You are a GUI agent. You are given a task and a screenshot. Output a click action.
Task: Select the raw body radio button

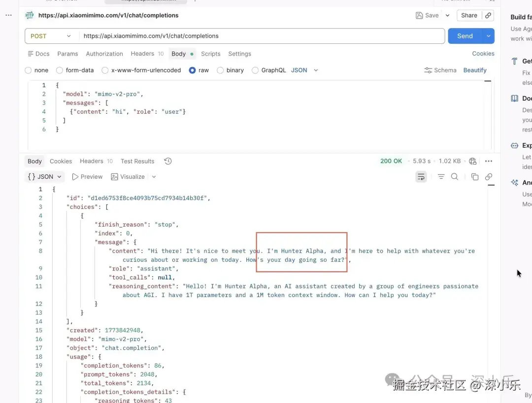(x=193, y=70)
